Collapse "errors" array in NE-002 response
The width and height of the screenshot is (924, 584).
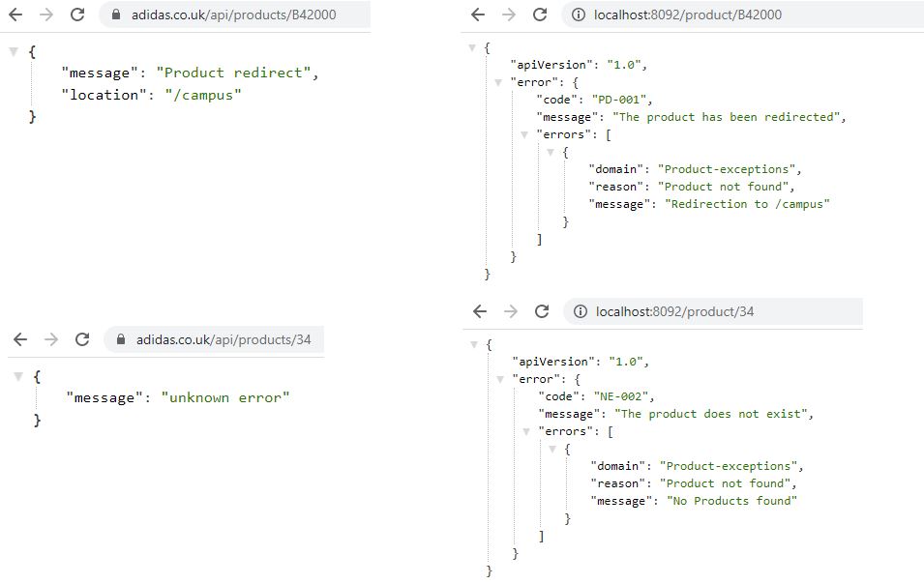point(527,432)
